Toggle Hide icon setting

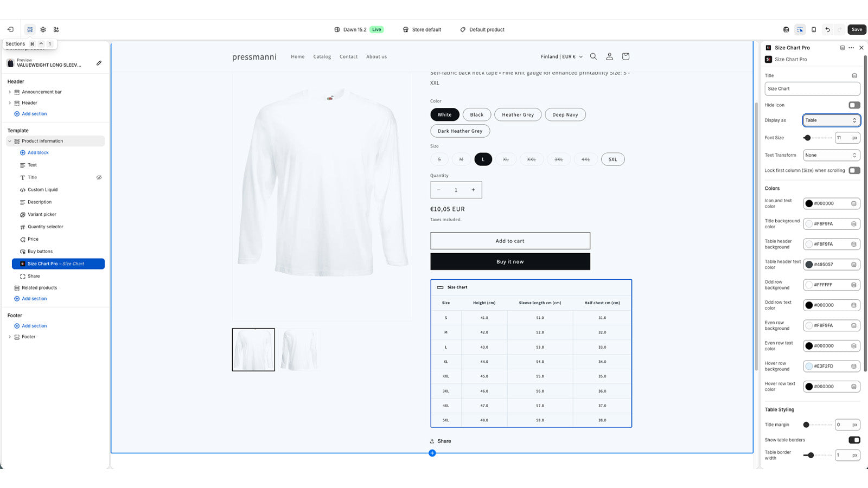[x=854, y=105]
